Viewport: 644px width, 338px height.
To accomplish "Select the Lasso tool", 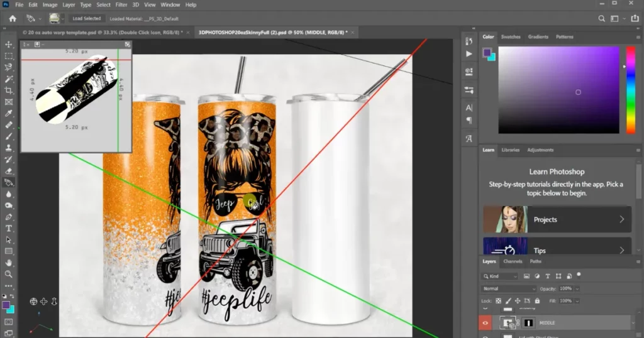I will coord(9,67).
